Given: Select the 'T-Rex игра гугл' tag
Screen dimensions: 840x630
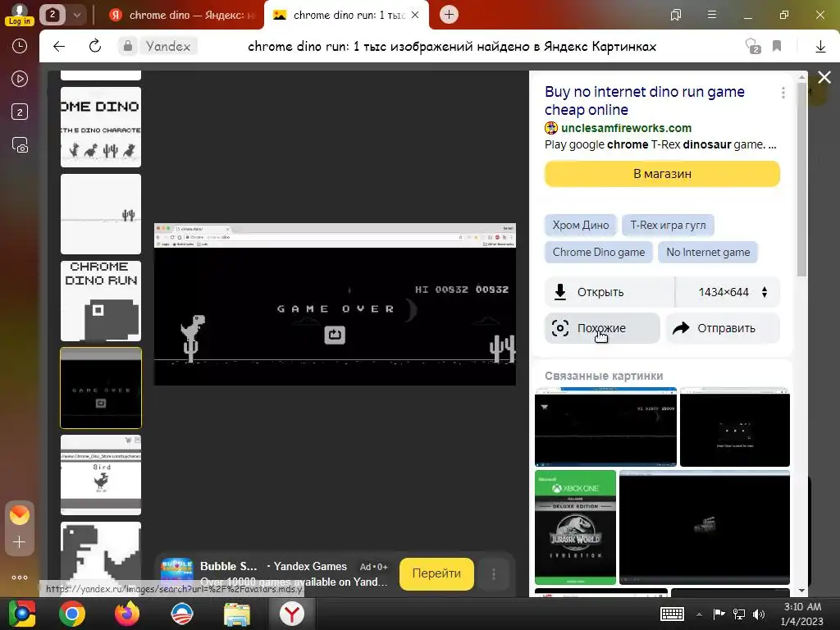Looking at the screenshot, I should click(668, 225).
